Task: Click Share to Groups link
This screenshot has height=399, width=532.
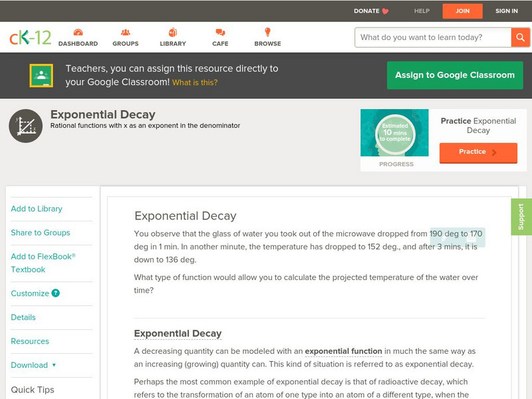Action: tap(41, 233)
